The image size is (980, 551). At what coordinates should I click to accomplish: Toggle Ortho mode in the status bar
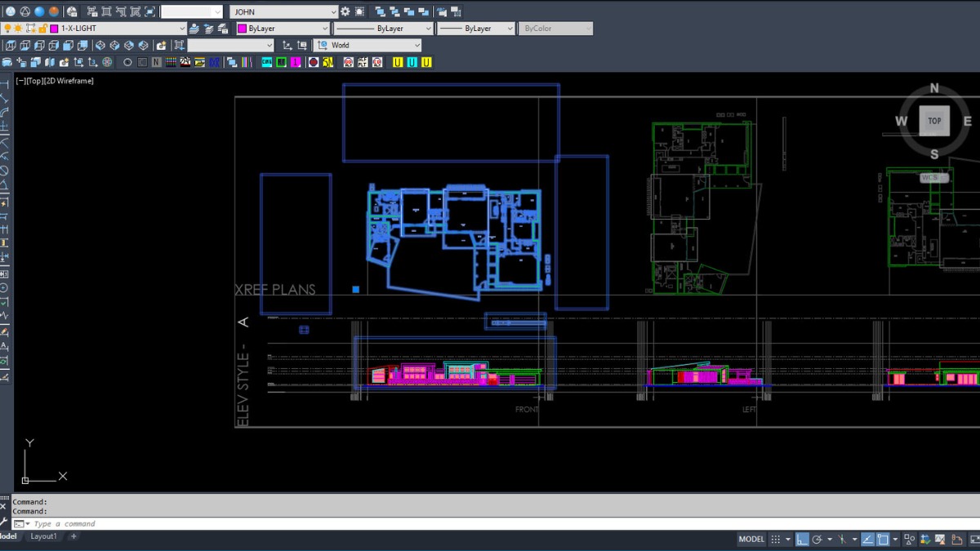point(802,539)
